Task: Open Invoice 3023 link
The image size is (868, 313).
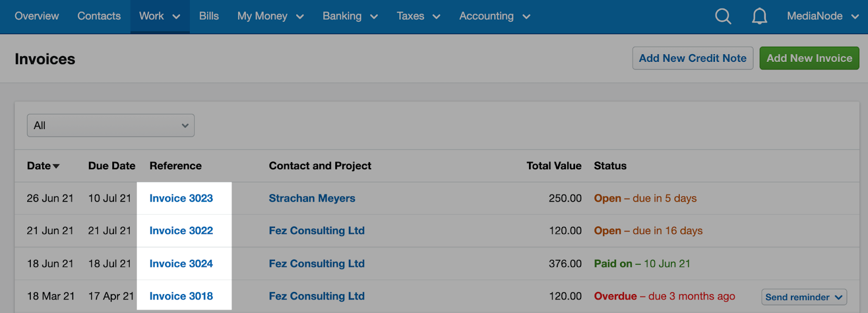Action: (x=181, y=199)
